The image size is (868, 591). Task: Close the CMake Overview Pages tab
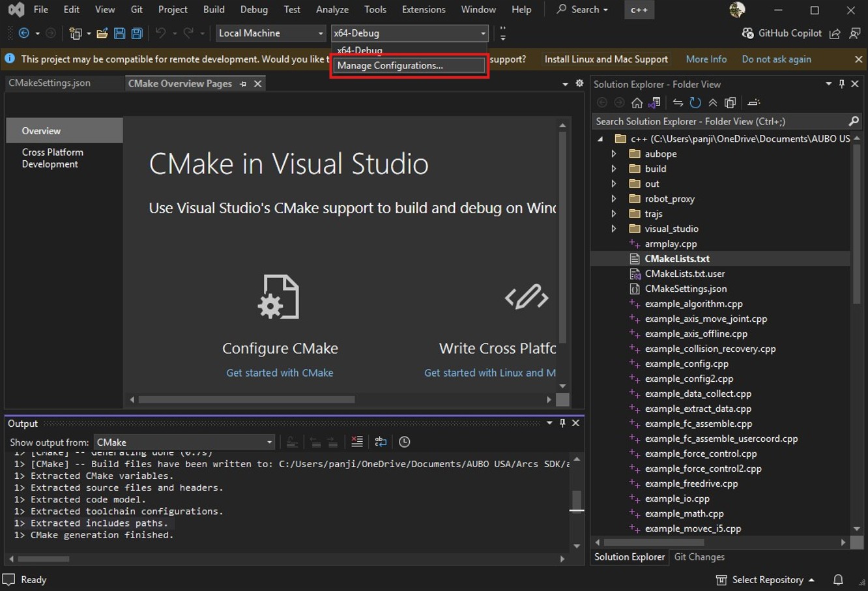point(258,84)
